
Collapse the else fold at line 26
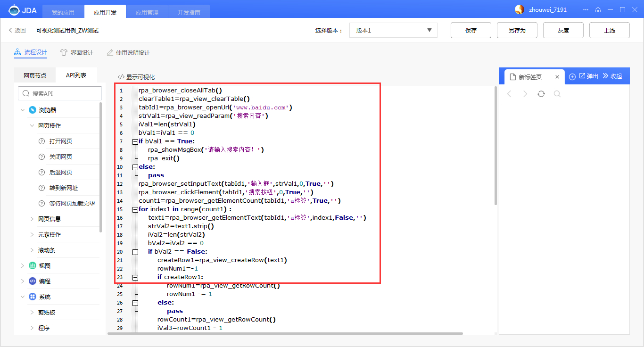(135, 303)
